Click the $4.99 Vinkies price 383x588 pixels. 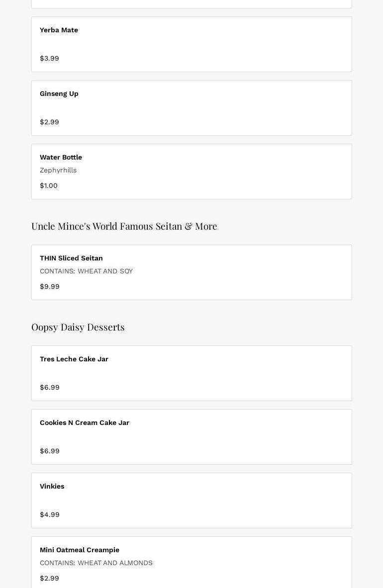50,515
